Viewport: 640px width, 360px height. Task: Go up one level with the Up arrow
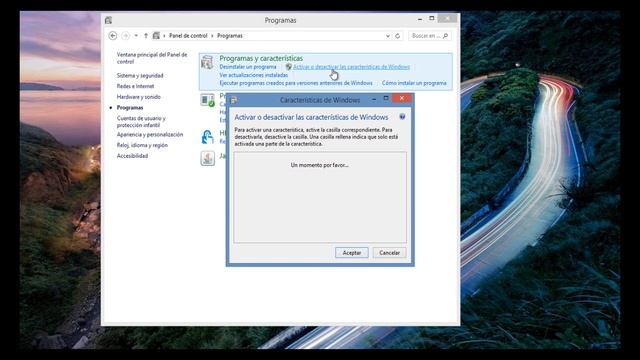(146, 36)
